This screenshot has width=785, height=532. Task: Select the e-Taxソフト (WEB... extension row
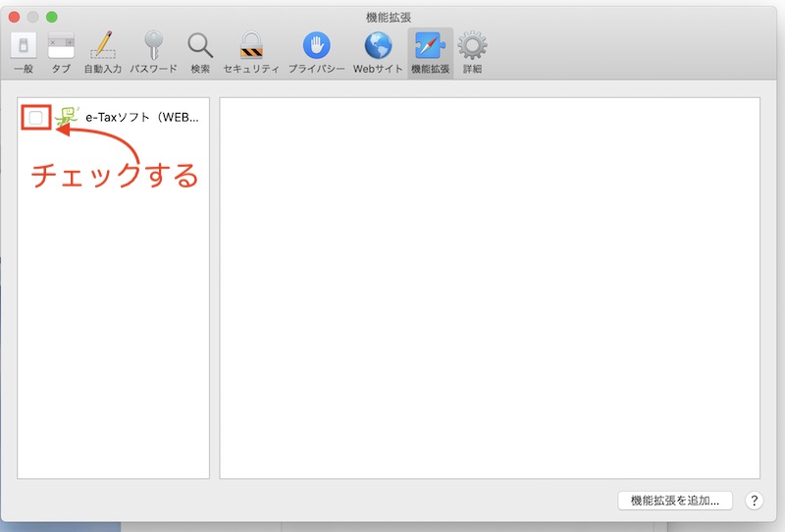[x=114, y=117]
